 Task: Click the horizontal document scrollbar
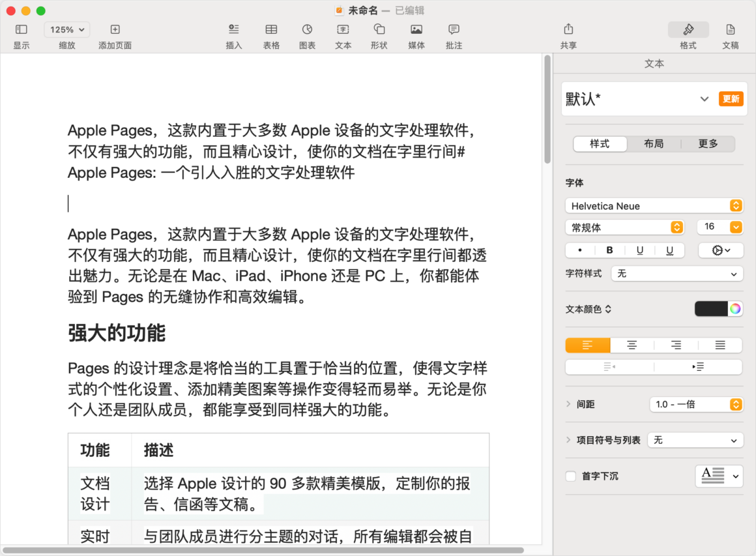263,550
